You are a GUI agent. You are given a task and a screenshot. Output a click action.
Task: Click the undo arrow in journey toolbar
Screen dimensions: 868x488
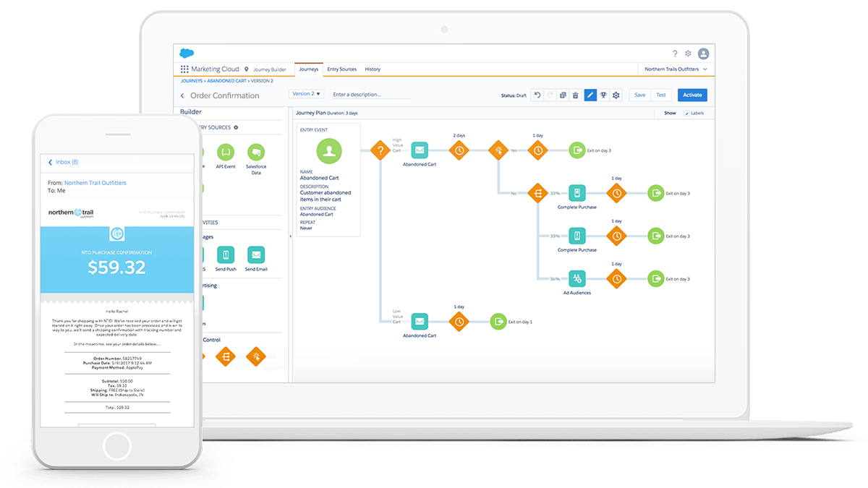click(537, 95)
